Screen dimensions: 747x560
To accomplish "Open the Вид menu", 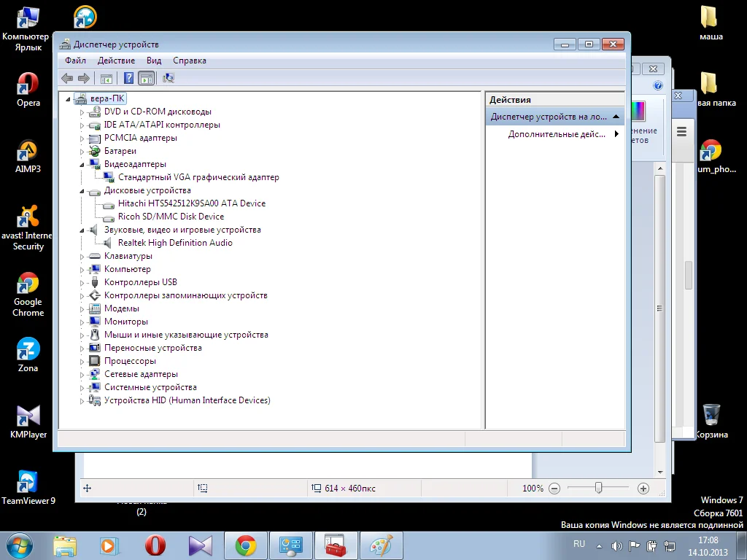I will [x=154, y=61].
